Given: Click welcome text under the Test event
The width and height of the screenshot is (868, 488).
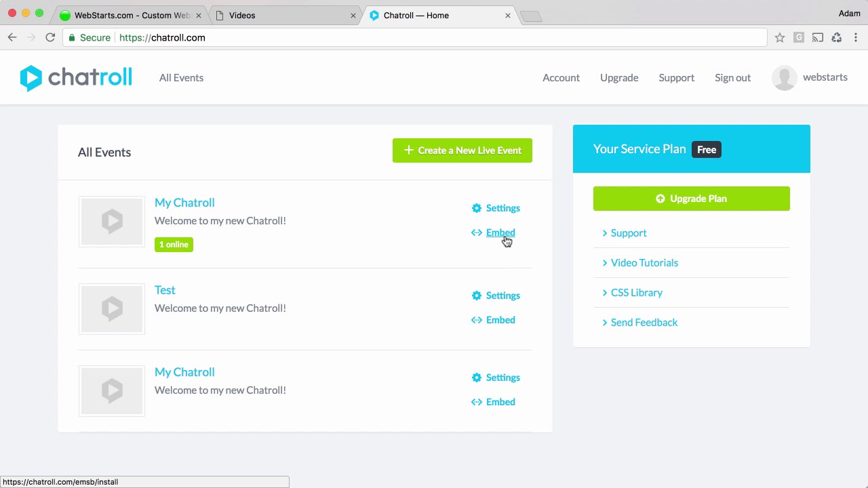Looking at the screenshot, I should [x=220, y=308].
